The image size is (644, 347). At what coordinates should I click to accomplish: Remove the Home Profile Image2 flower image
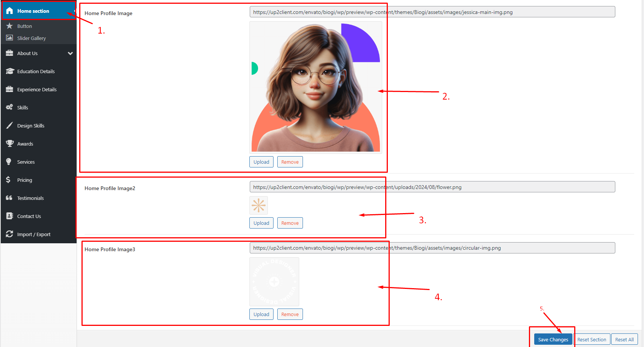[290, 223]
